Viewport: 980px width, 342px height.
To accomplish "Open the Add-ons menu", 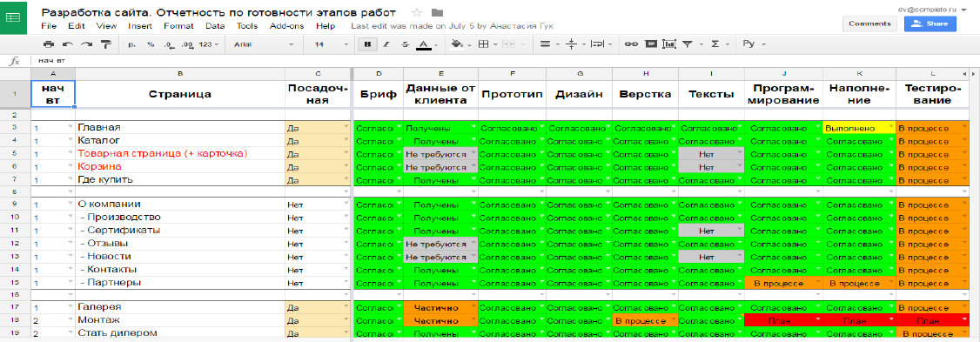I will (x=287, y=26).
